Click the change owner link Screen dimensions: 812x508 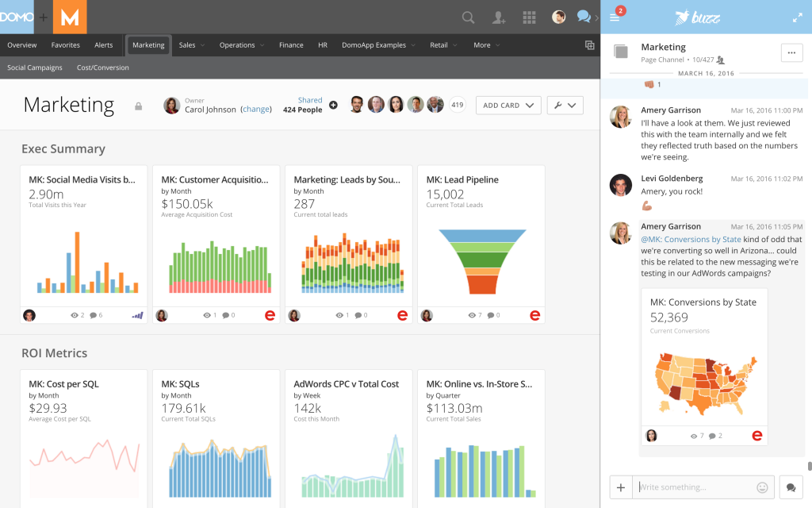[255, 109]
